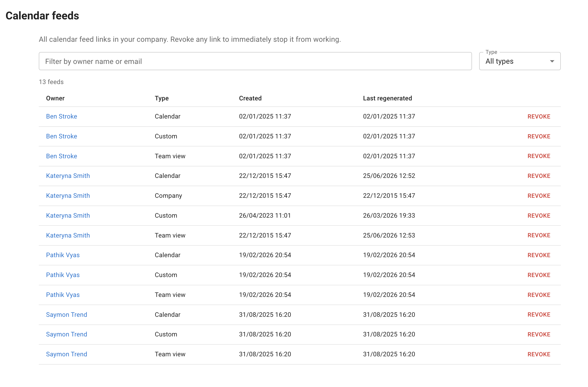The width and height of the screenshot is (588, 387).
Task: Click the '25/06/2026 12:52' regenerated date
Action: [389, 176]
